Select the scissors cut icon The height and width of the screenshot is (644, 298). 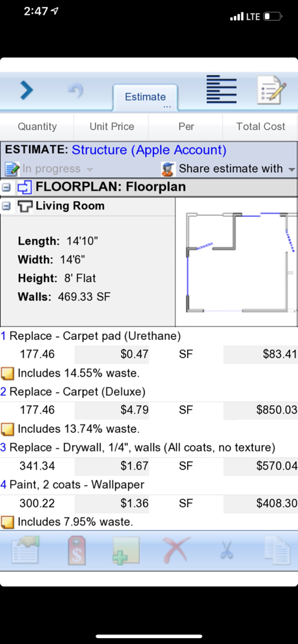tap(226, 551)
